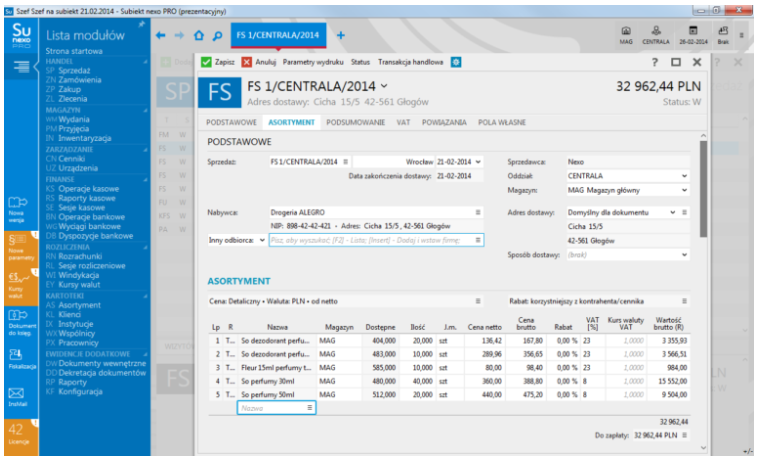This screenshot has width=766, height=467.
Task: Open menu icon in Cena Detaliczny row
Action: [478, 301]
